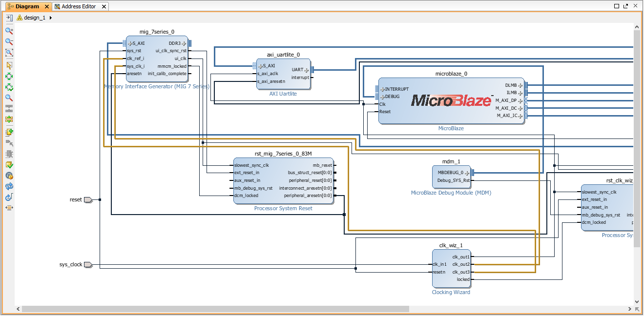Select the clk_out2 pin on clk_wiz_1
The height and width of the screenshot is (316, 644).
click(x=461, y=264)
